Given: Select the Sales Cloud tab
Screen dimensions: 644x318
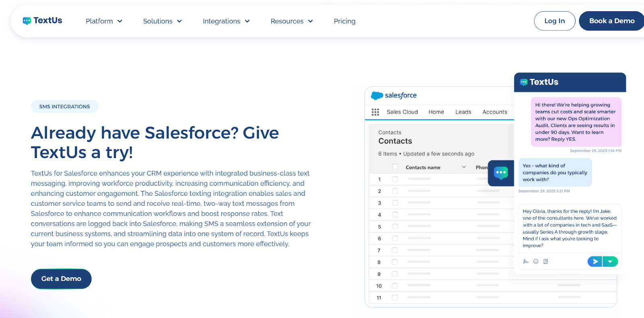Looking at the screenshot, I should (x=402, y=112).
